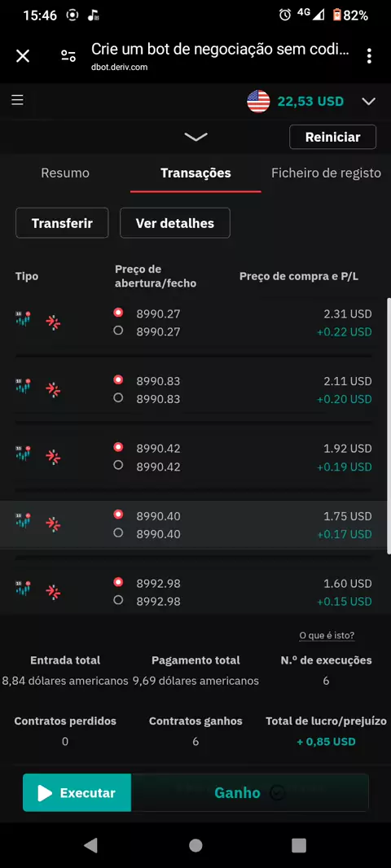Screen dimensions: 391x868
Task: Tap red contract-type icon in 8990.83 row
Action: pyautogui.click(x=53, y=390)
